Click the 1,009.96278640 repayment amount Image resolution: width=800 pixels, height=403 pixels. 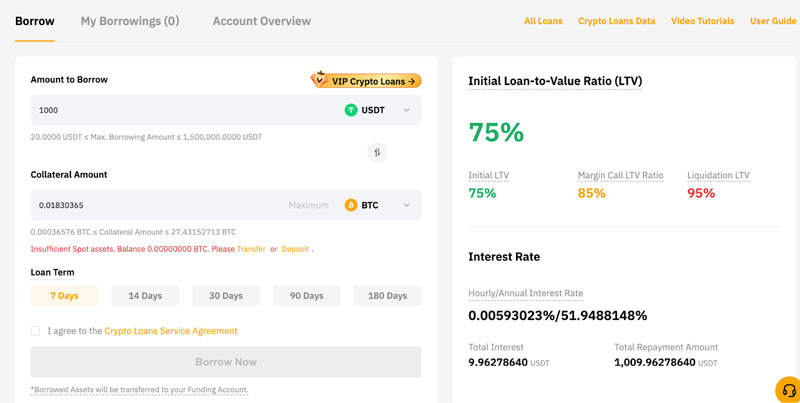point(655,363)
